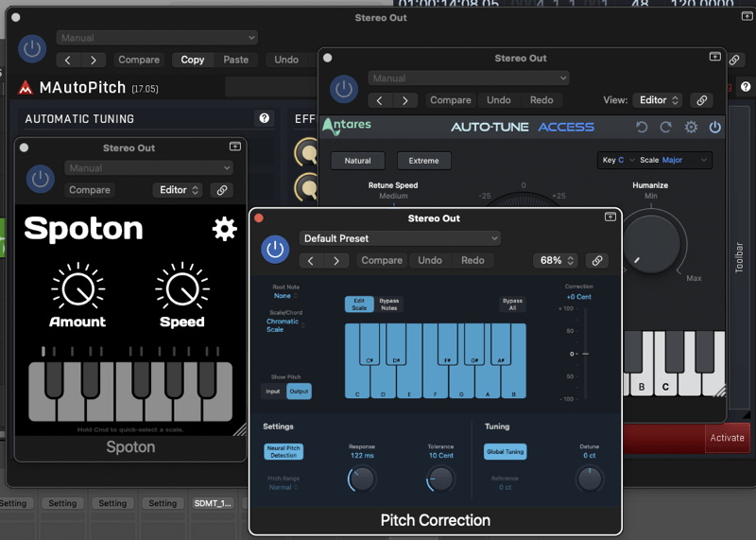This screenshot has height=540, width=756.
Task: Click expand icon in Auto-Tune title bar
Action: 715,57
